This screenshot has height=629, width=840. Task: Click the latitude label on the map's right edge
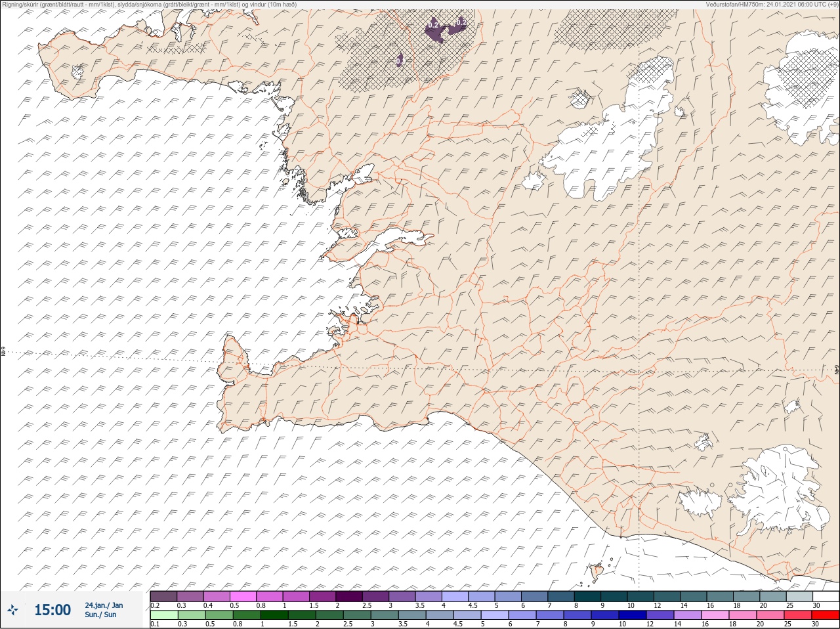(836, 370)
